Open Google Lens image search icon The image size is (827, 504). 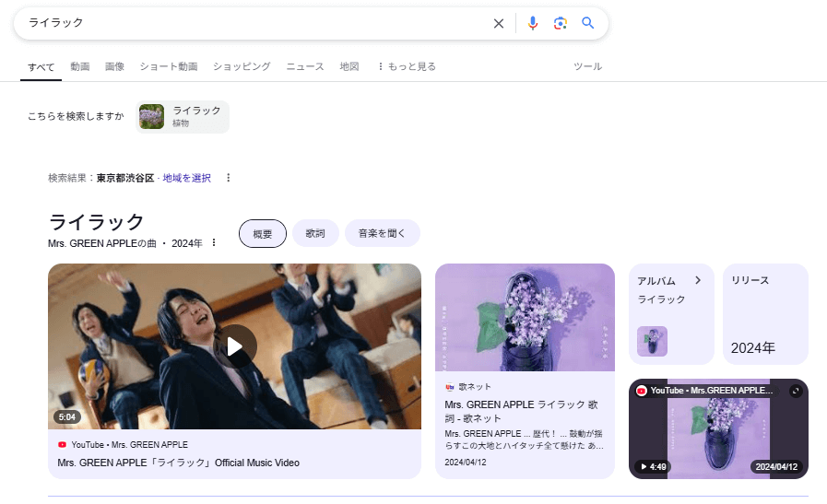(561, 23)
